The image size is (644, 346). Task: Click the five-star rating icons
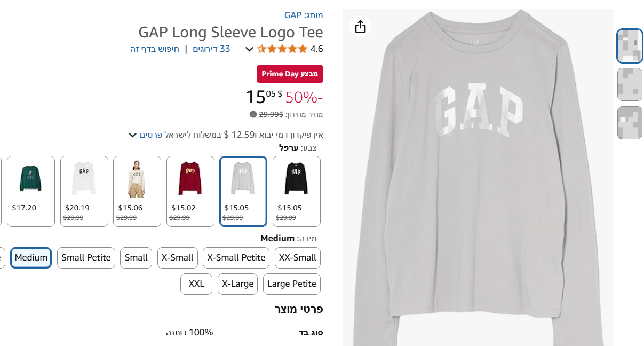[282, 49]
